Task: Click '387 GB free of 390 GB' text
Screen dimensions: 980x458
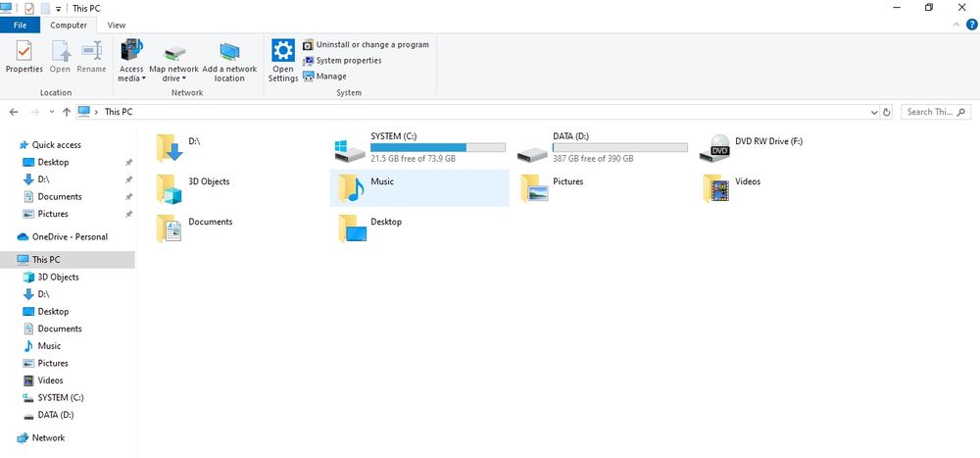Action: [593, 159]
